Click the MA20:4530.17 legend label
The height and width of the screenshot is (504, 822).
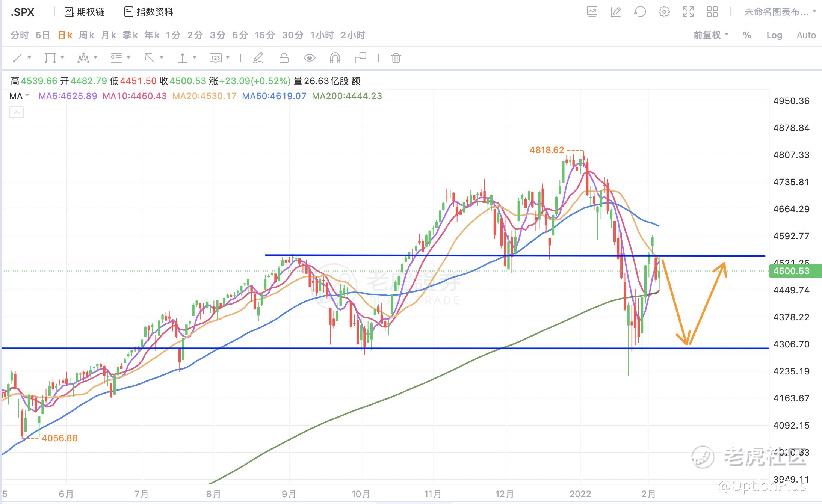click(x=204, y=96)
